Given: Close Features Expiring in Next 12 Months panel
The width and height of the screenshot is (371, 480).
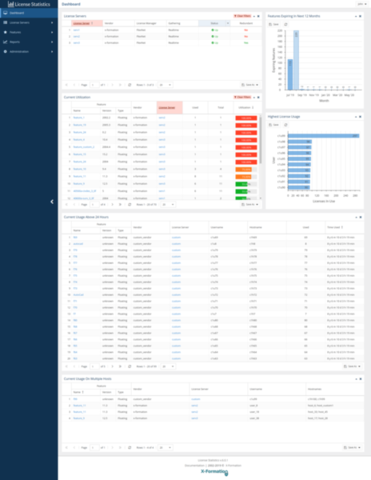Looking at the screenshot, I should [360, 16].
